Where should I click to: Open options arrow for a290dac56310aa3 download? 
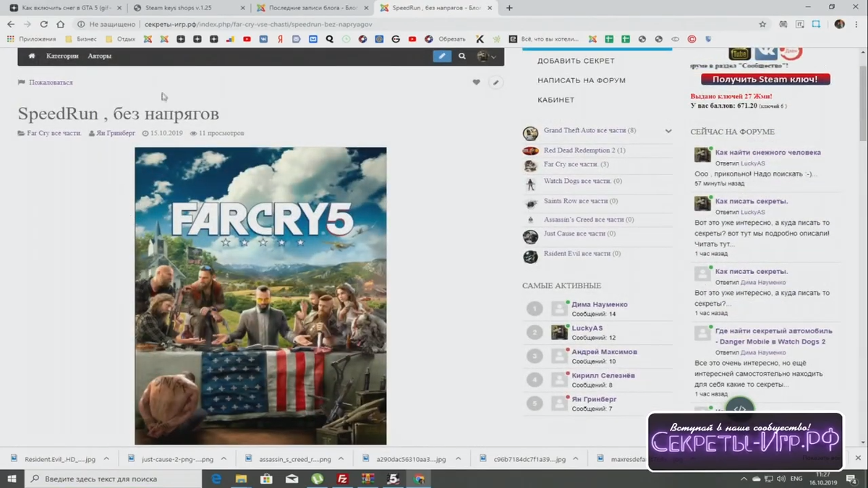458,459
